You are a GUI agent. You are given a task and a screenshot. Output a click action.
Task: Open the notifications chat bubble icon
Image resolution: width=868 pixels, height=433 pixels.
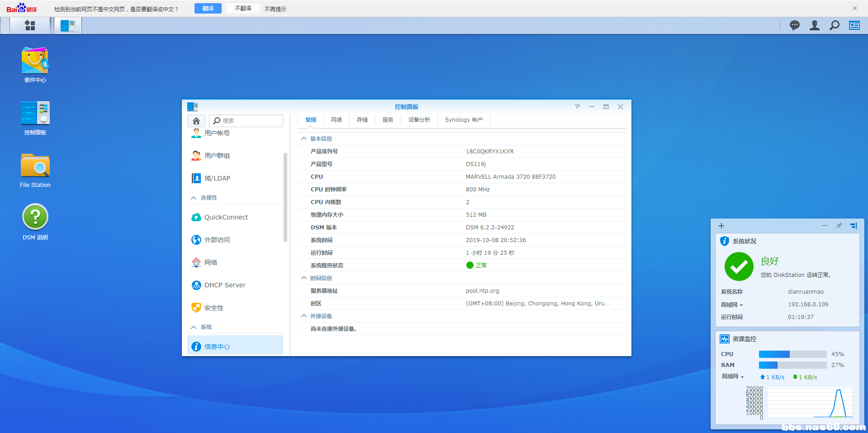[795, 25]
